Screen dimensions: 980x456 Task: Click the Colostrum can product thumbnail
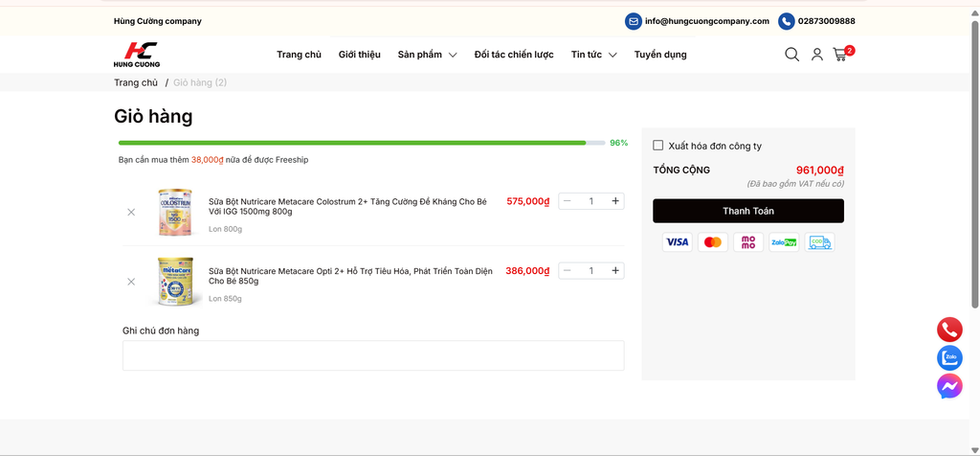coord(175,212)
